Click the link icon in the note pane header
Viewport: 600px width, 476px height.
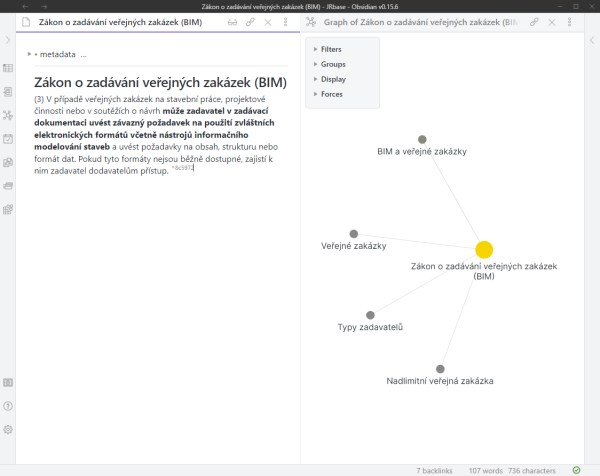coord(250,21)
